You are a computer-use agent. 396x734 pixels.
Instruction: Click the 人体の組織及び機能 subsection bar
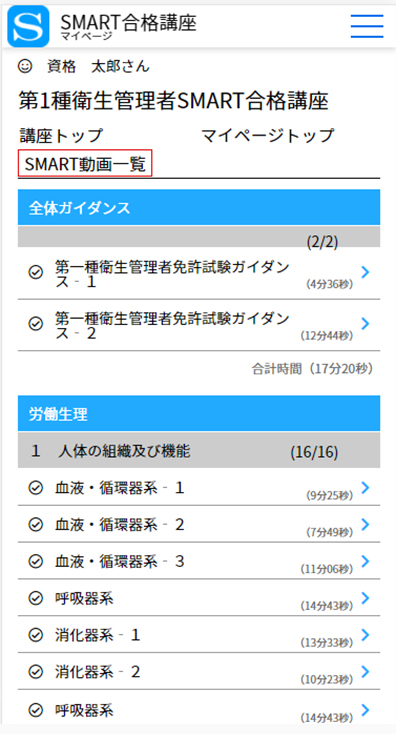199,451
